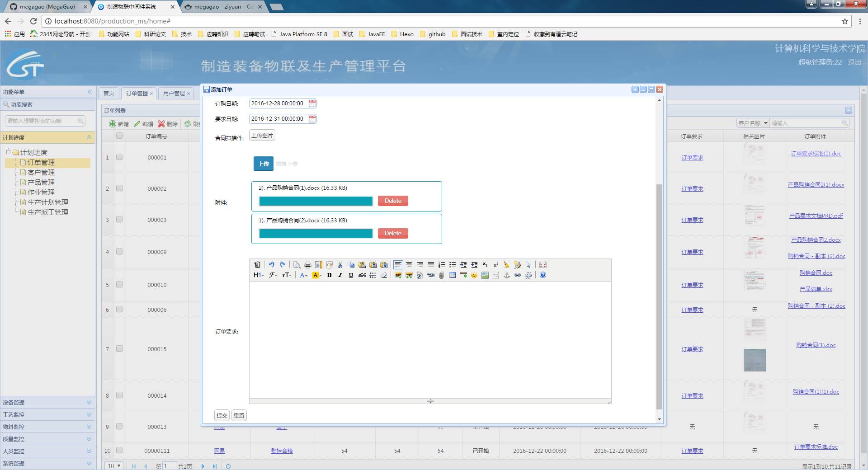Viewport: 868px width, 470px height.
Task: Click the blue 上传 button
Action: pyautogui.click(x=264, y=164)
